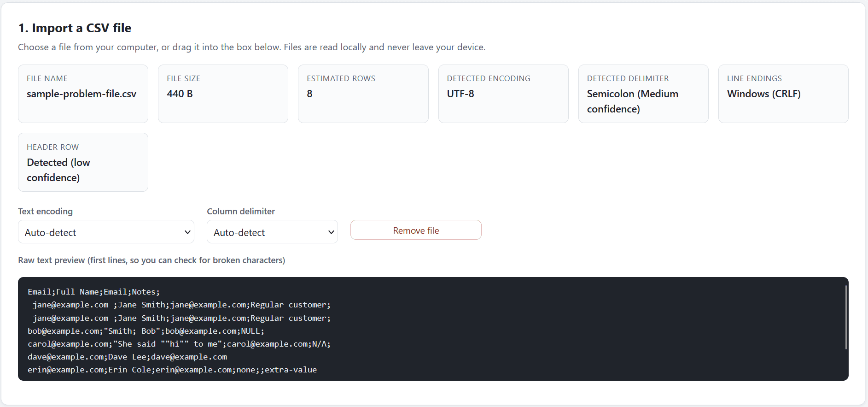Click the Windows (CRLF) line endings value
868x407 pixels.
coord(763,94)
